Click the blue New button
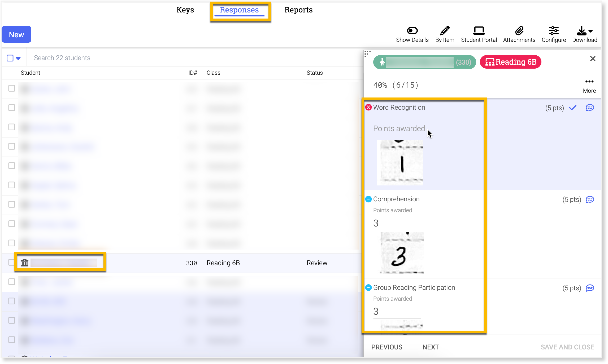Screen dimensions: 608x364 (16, 34)
